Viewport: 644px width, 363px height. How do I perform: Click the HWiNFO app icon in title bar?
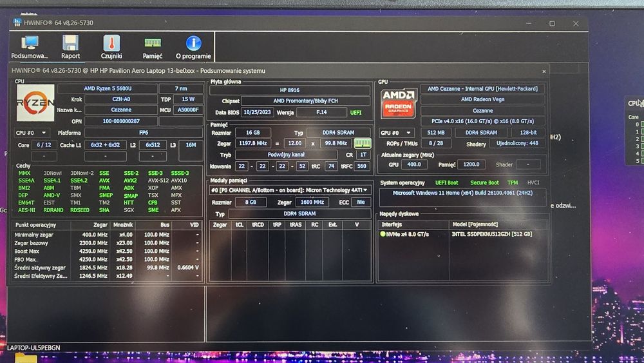tap(17, 22)
